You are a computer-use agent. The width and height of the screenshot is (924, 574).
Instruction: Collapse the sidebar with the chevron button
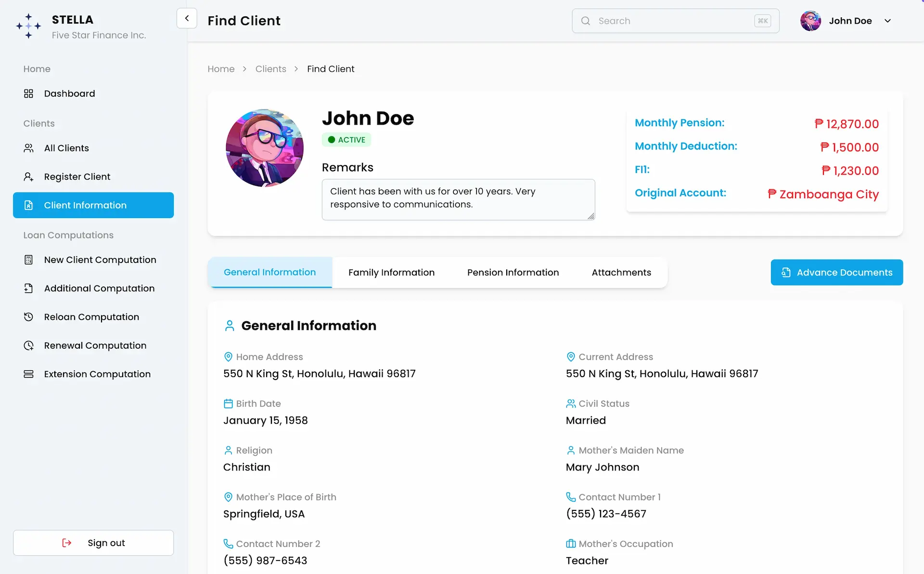coord(187,18)
